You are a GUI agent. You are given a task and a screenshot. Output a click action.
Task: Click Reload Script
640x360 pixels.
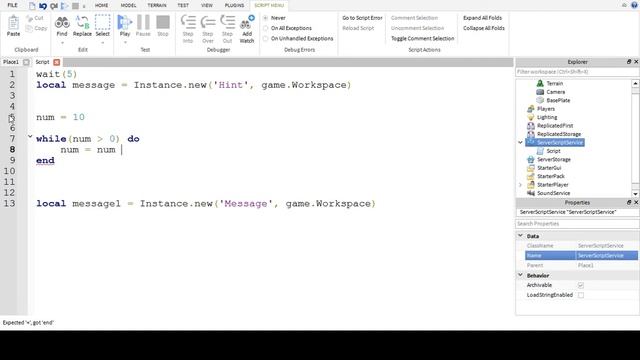coord(358,28)
